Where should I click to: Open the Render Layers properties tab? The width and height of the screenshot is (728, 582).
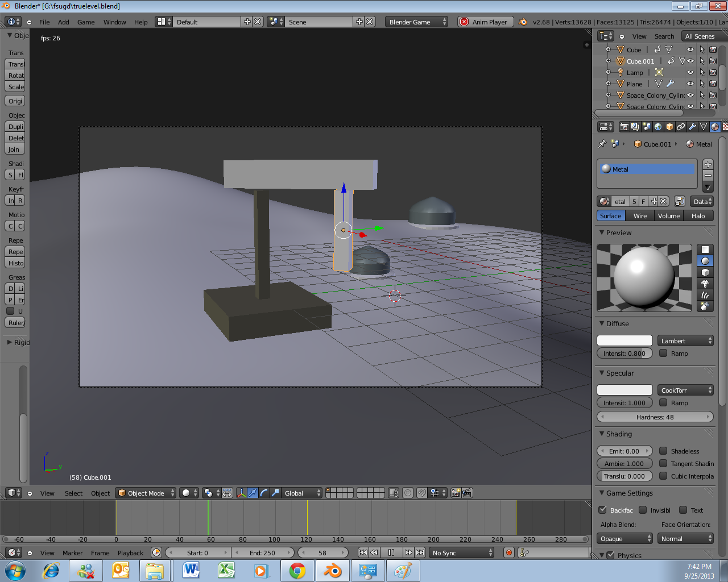[x=635, y=127]
